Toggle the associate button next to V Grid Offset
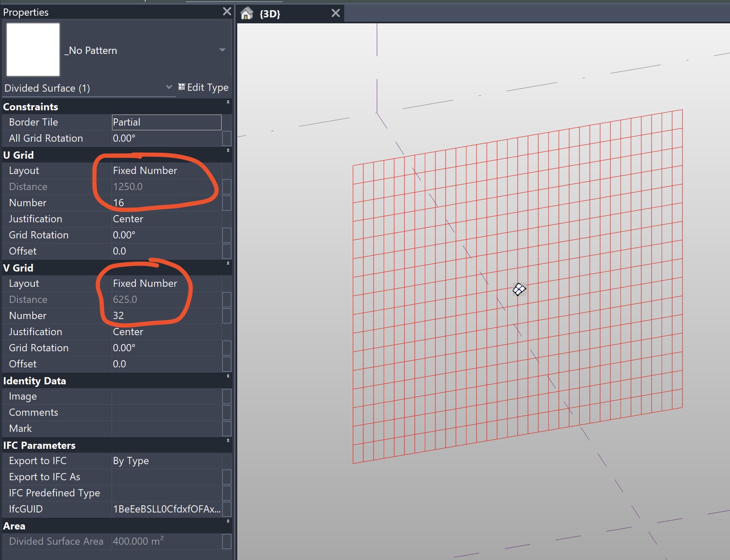This screenshot has height=560, width=730. click(227, 364)
